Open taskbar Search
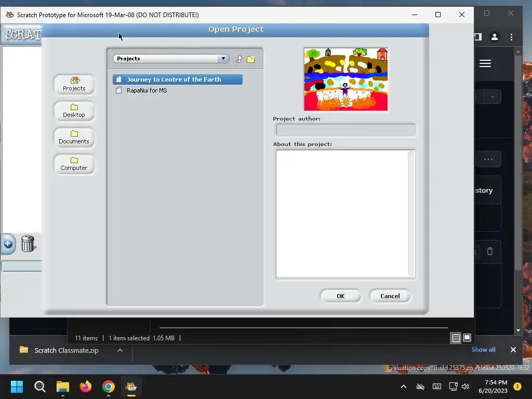Image resolution: width=532 pixels, height=399 pixels. (x=39, y=387)
